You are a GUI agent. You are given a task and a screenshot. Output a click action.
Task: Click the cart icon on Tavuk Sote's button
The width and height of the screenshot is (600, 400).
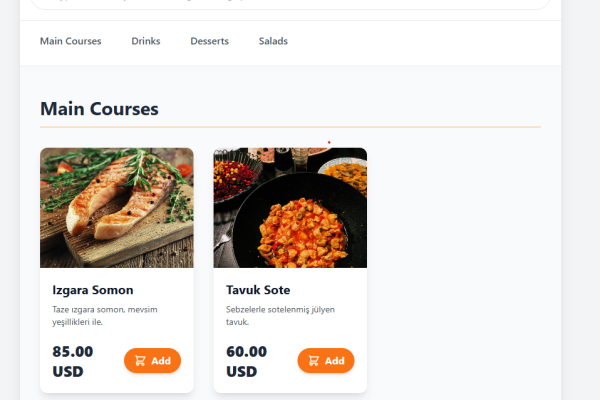coord(313,361)
